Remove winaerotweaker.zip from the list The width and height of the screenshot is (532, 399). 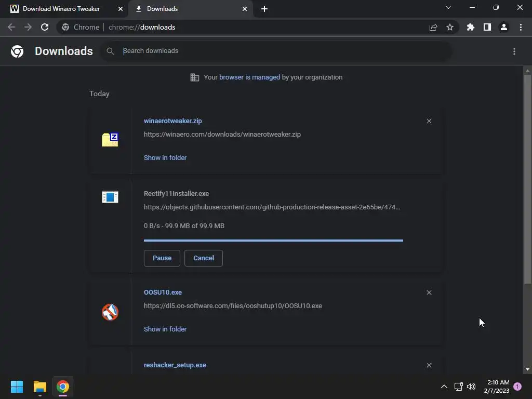click(429, 121)
